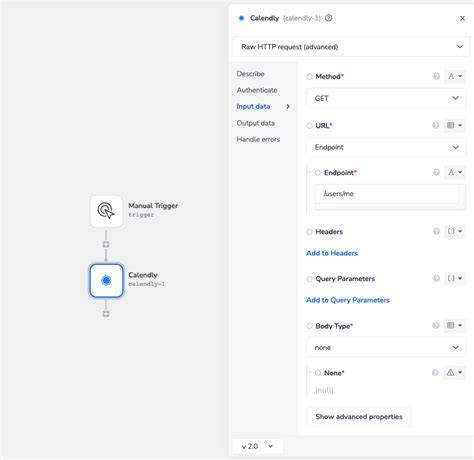Click the info icon beside Headers
Image resolution: width=474 pixels, height=460 pixels.
[x=436, y=232]
